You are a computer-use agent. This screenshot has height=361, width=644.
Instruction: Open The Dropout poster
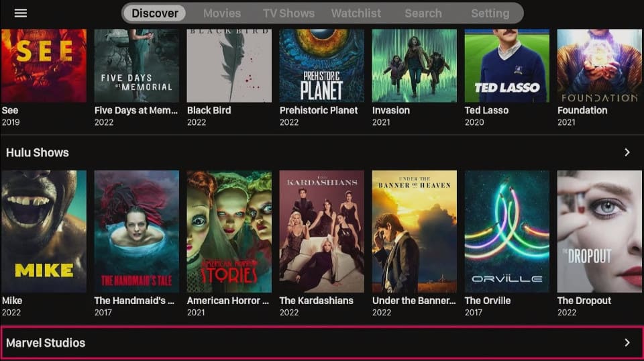(600, 231)
